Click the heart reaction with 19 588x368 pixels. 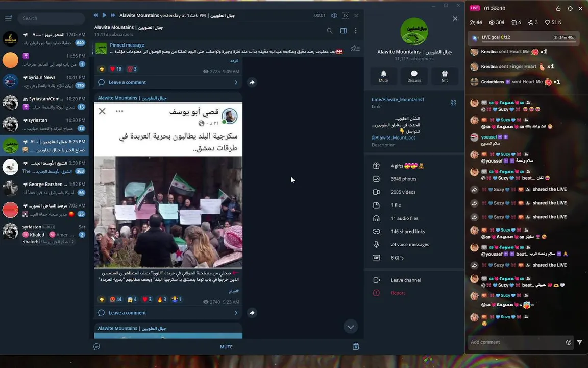(115, 68)
